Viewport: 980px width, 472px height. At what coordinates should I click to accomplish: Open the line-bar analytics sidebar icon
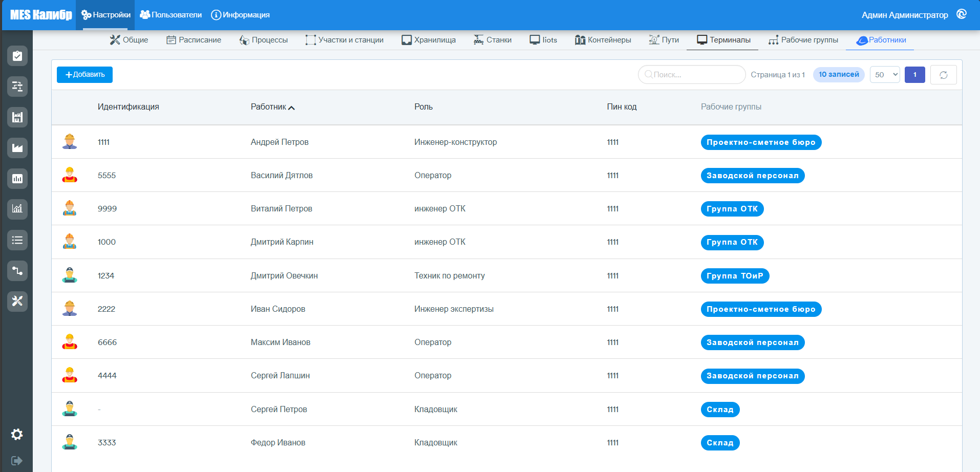click(x=17, y=209)
